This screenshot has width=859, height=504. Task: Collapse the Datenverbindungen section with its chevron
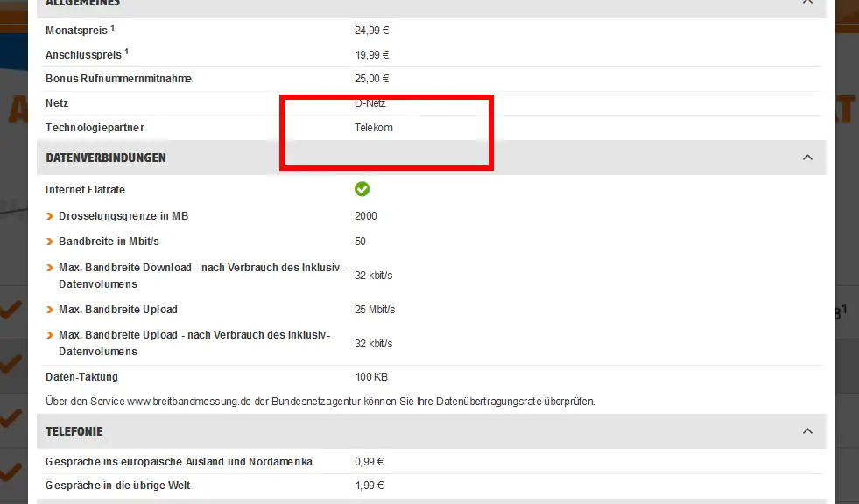click(807, 157)
